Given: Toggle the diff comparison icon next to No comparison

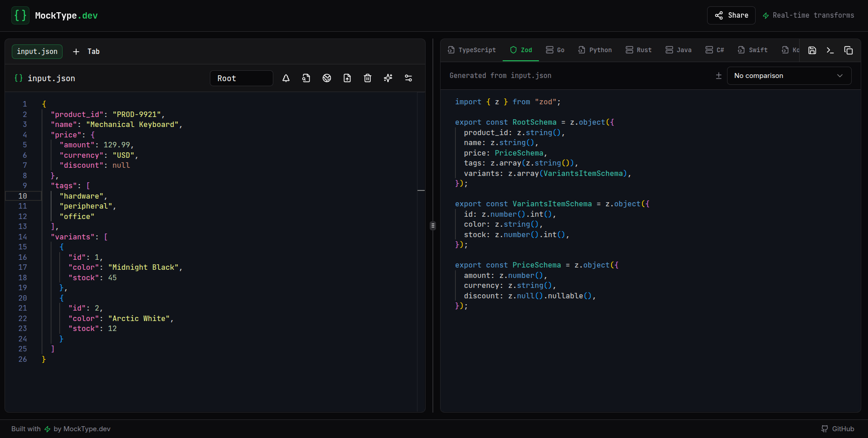Looking at the screenshot, I should 718,76.
